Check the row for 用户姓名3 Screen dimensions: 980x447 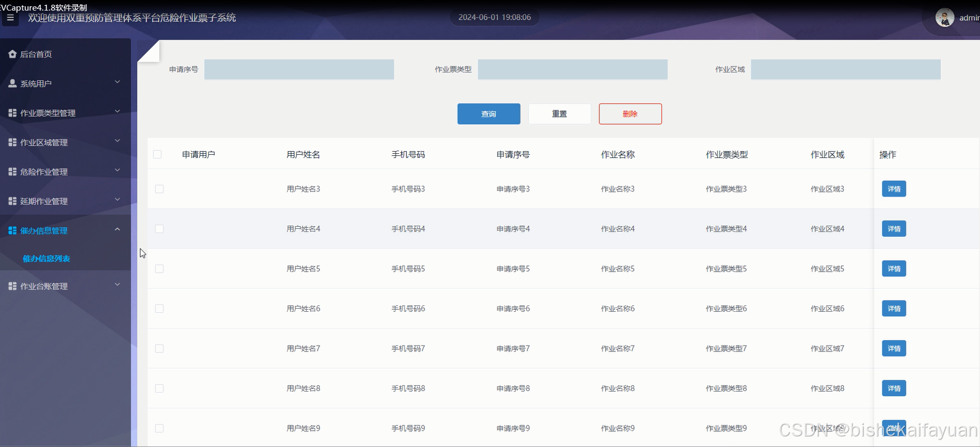[159, 189]
